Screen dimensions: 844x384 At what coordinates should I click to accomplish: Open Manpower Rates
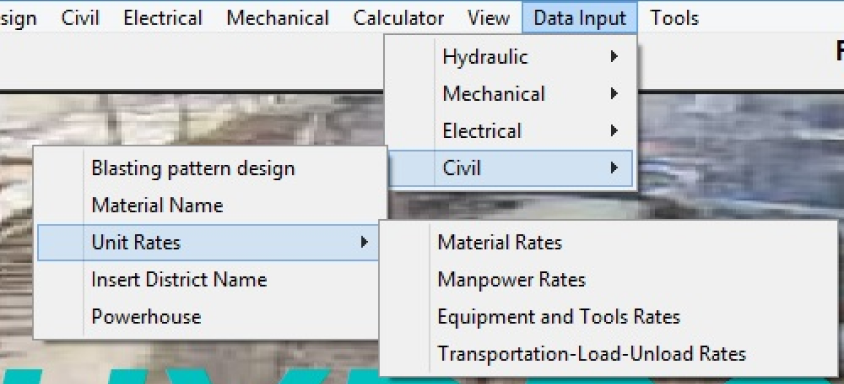pos(608,280)
